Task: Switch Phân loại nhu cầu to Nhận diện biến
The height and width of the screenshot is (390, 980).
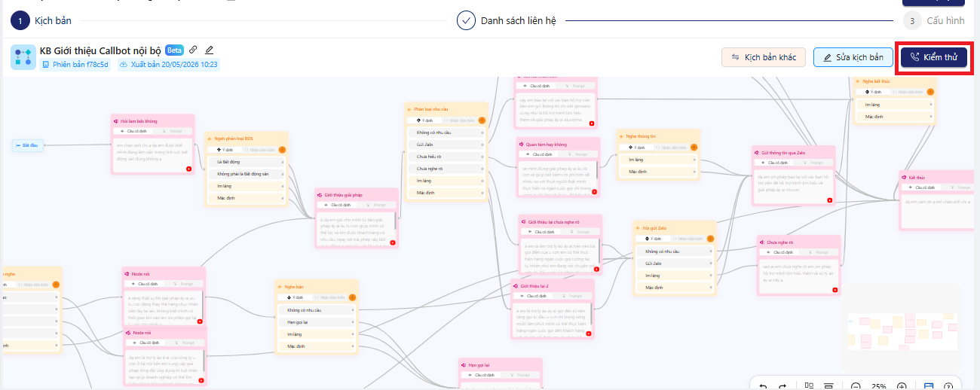Action: click(460, 120)
